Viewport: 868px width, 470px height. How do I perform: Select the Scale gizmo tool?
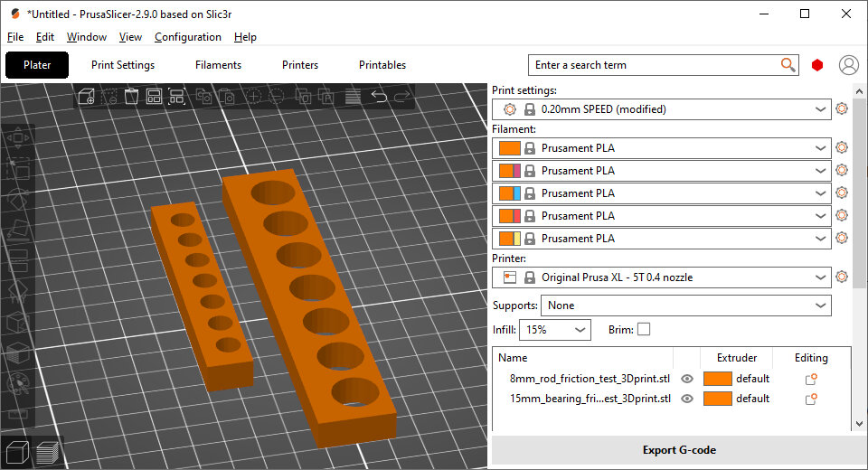[18, 168]
